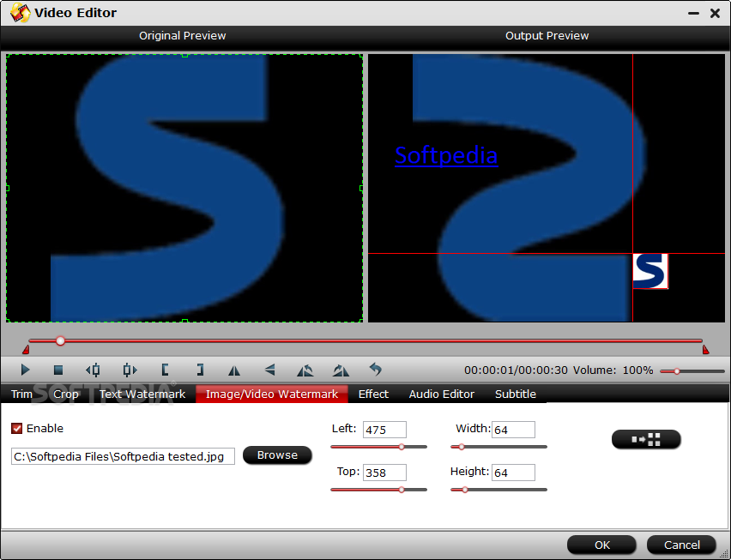This screenshot has width=731, height=560.
Task: Click the Video Editor app logo
Action: pyautogui.click(x=20, y=13)
